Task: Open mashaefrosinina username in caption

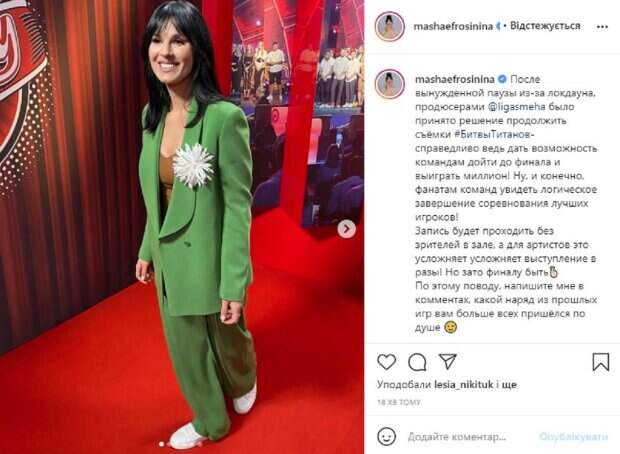Action: click(x=455, y=79)
